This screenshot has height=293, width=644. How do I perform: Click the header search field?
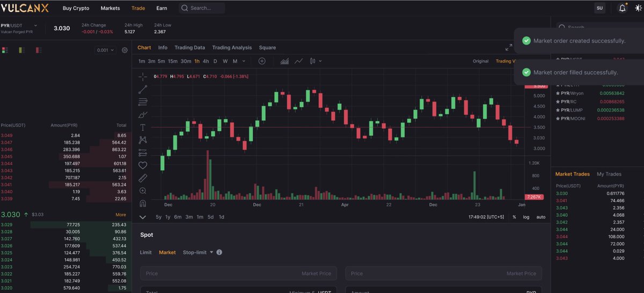point(202,8)
